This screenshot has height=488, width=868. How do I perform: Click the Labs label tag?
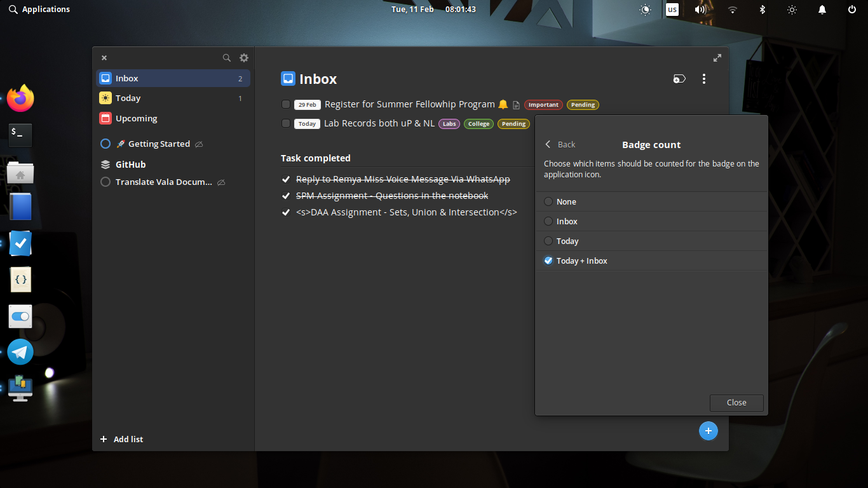click(449, 124)
